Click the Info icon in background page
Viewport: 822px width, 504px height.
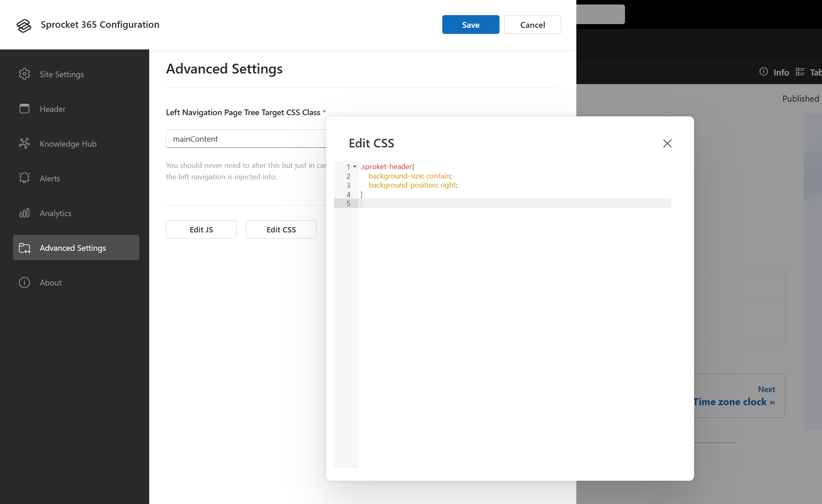(x=764, y=72)
